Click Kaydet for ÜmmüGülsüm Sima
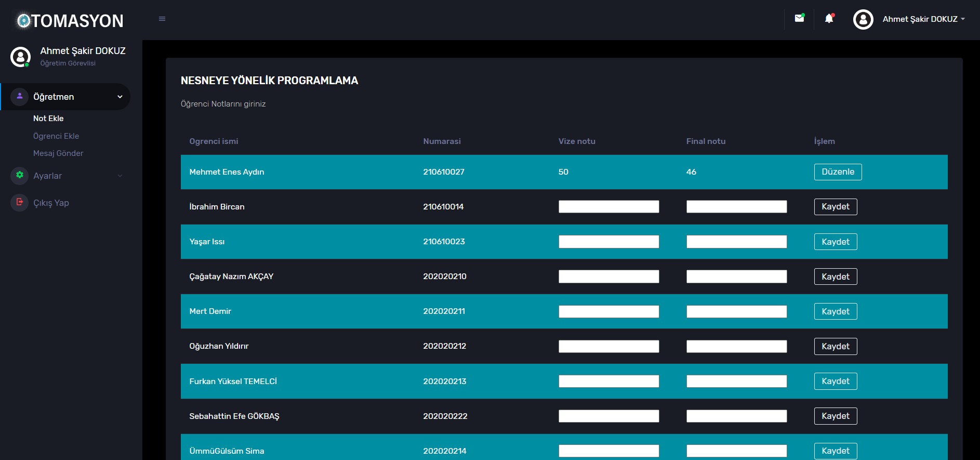980x460 pixels. pyautogui.click(x=836, y=451)
